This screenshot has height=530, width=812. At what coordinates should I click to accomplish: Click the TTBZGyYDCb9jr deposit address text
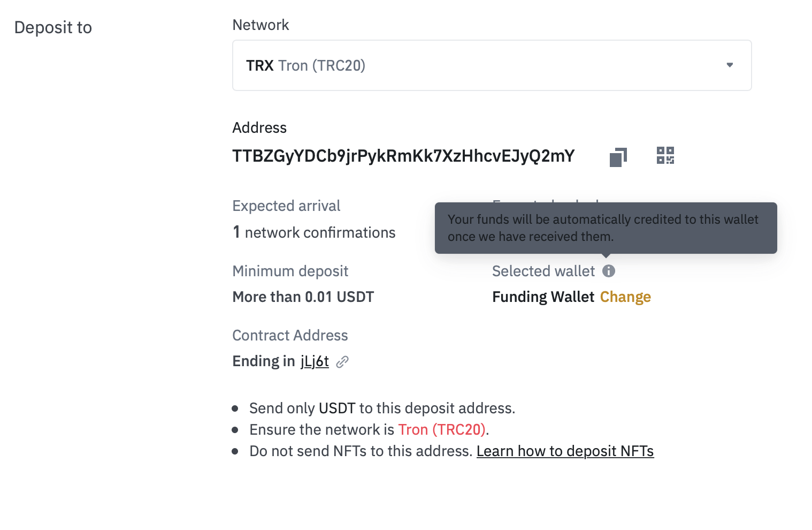click(x=403, y=156)
